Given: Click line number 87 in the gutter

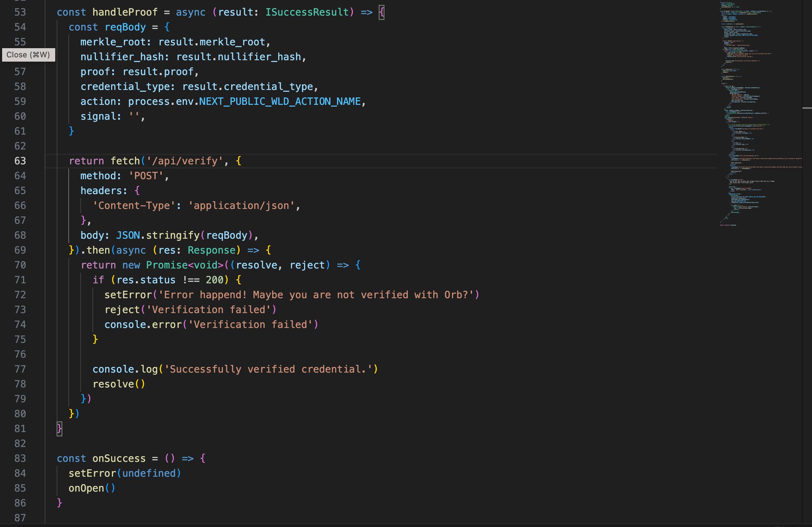Looking at the screenshot, I should click(20, 518).
